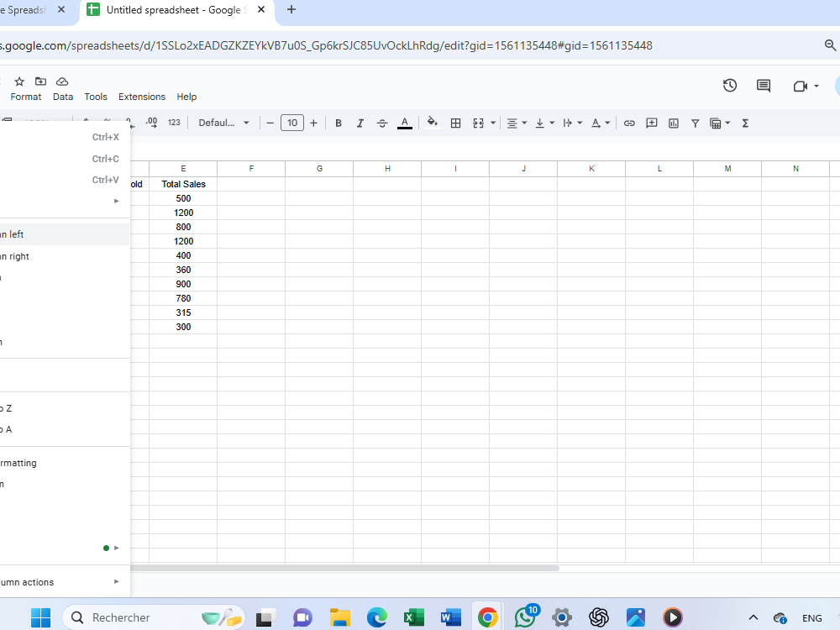Open the Default font dropdown

[x=223, y=123]
